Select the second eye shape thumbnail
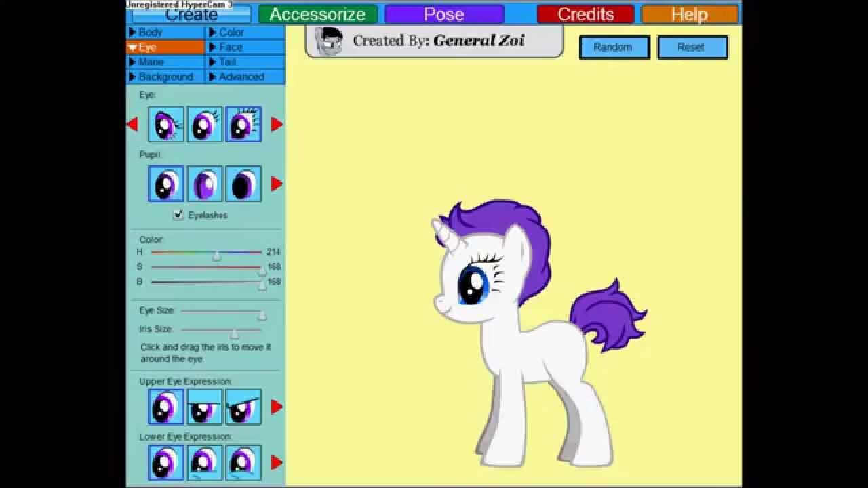The image size is (868, 488). pos(205,125)
